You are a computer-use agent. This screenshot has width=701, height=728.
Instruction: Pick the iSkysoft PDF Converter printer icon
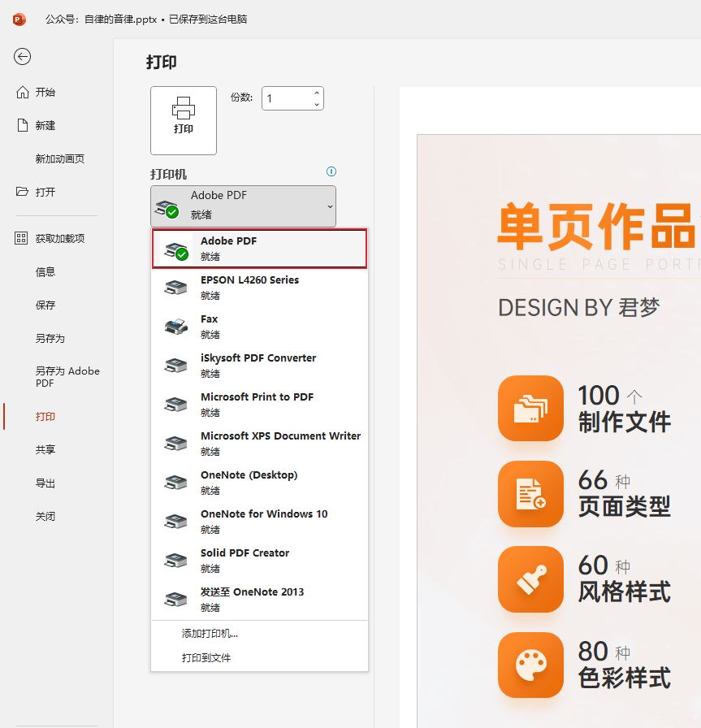[x=175, y=365]
